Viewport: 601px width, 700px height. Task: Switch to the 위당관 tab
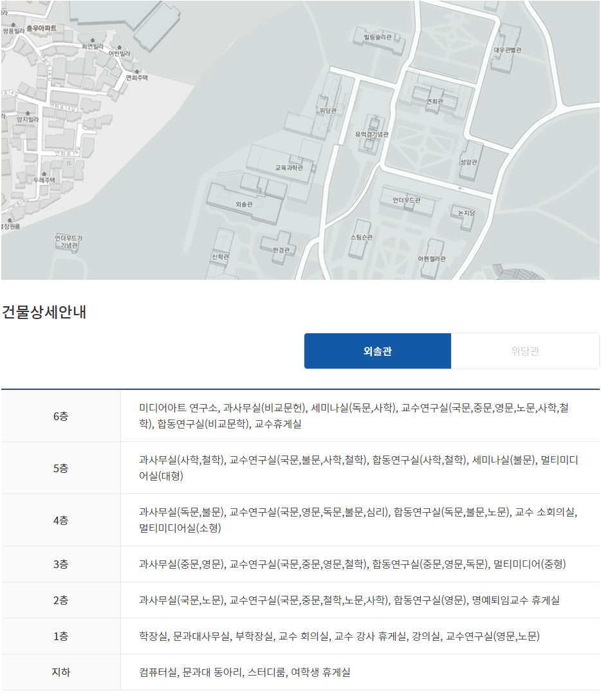(525, 351)
